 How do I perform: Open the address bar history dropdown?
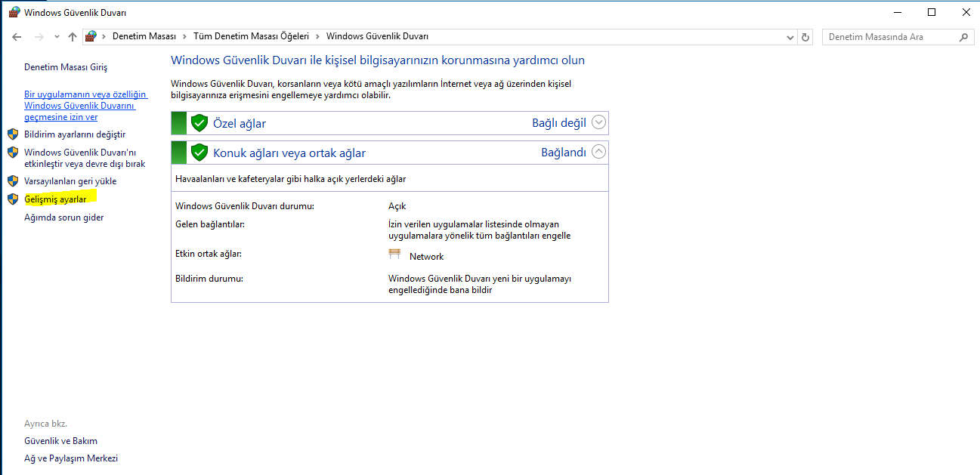coord(790,37)
